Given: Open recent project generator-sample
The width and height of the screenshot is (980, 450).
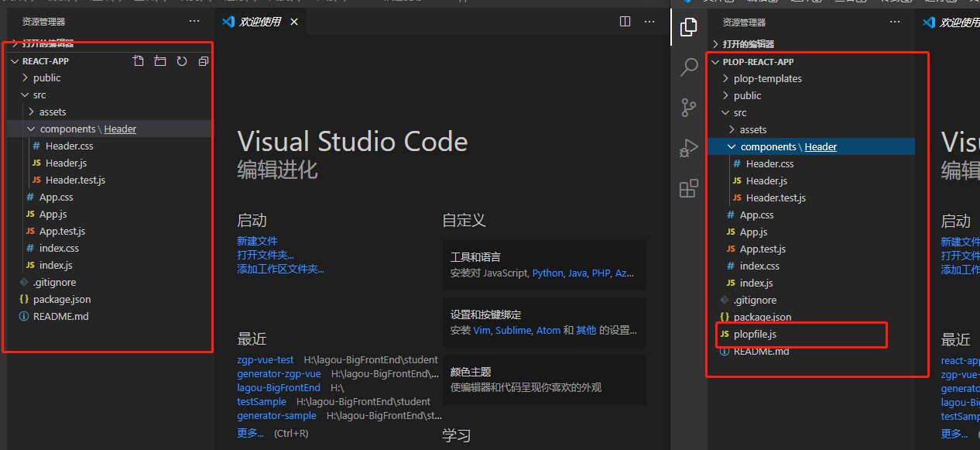Looking at the screenshot, I should [x=276, y=416].
